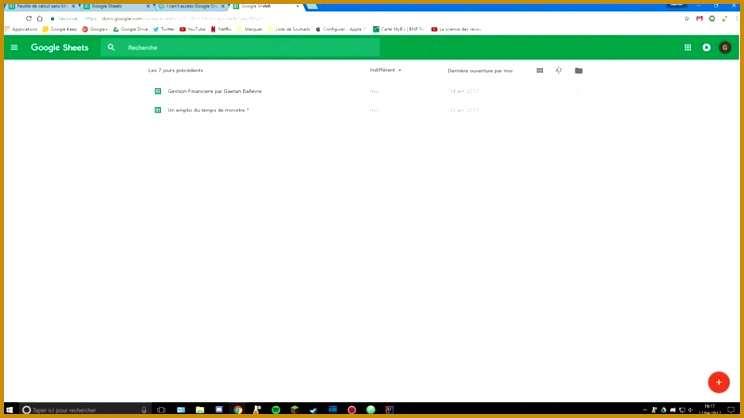Open the Twitter bookmark
The height and width of the screenshot is (418, 744).
164,29
